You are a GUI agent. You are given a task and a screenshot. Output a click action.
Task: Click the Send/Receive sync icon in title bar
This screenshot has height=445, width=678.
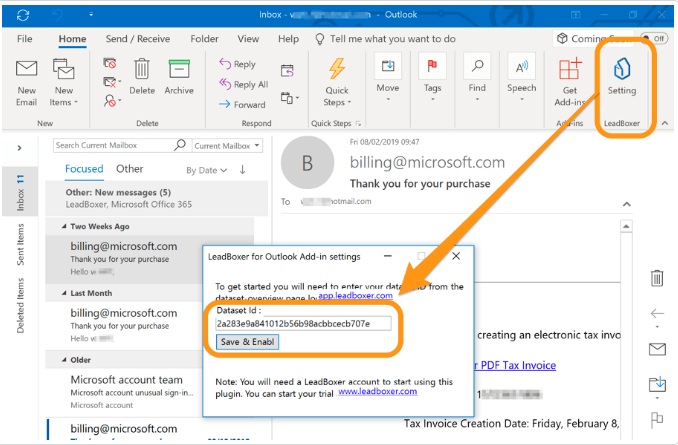23,15
